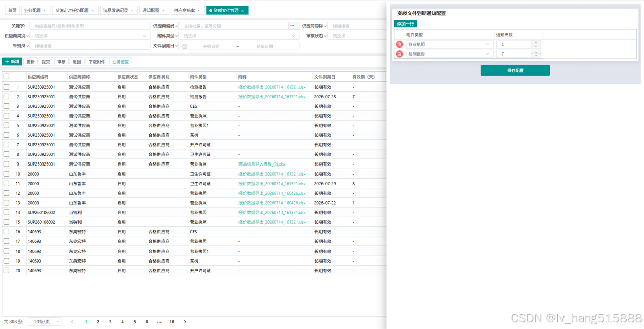Viewport: 644px width, 329px height.
Task: Check the checkbox for row 2
Action: [x=6, y=96]
